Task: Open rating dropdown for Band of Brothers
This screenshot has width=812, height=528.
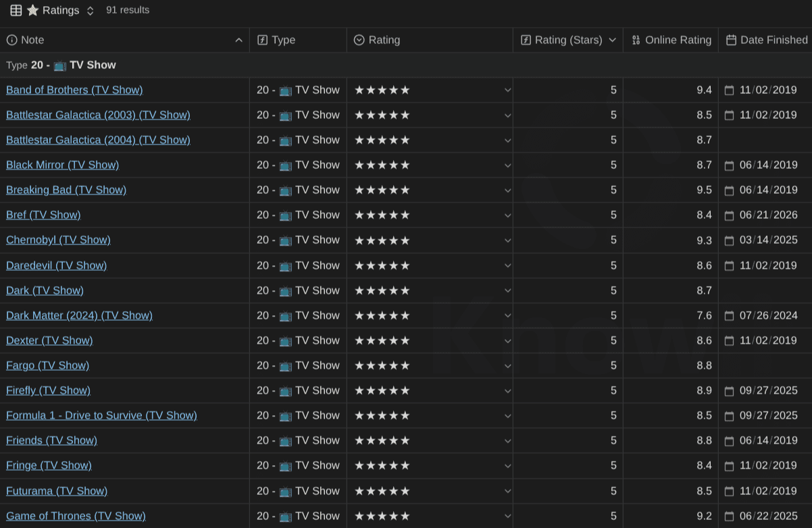Action: click(x=507, y=90)
